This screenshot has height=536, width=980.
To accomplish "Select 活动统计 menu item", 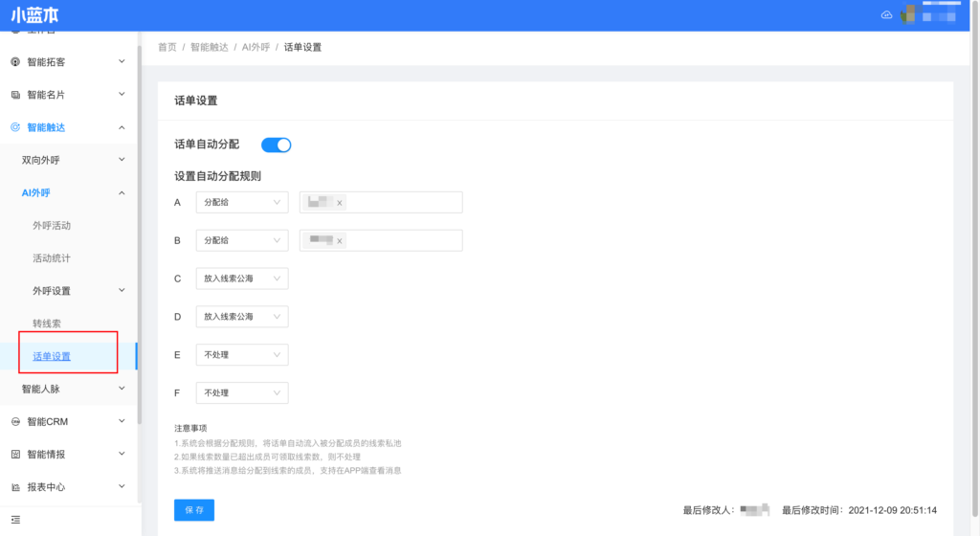I will 52,258.
